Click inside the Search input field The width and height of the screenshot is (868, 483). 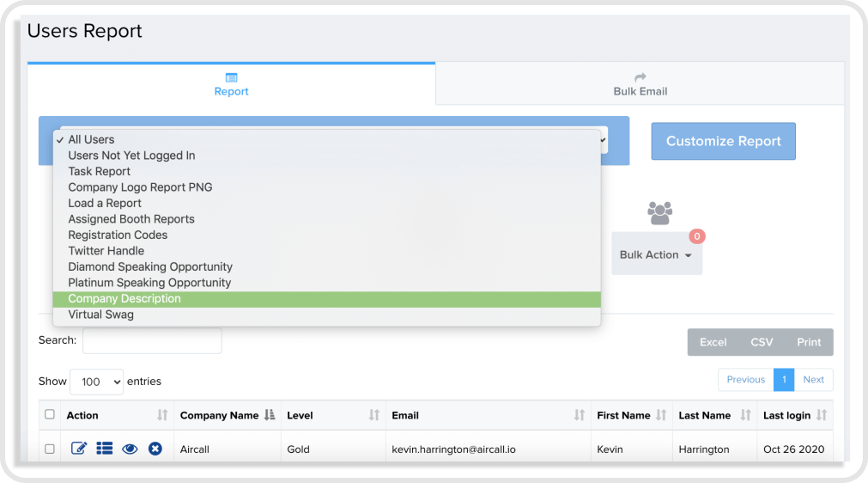(x=152, y=340)
